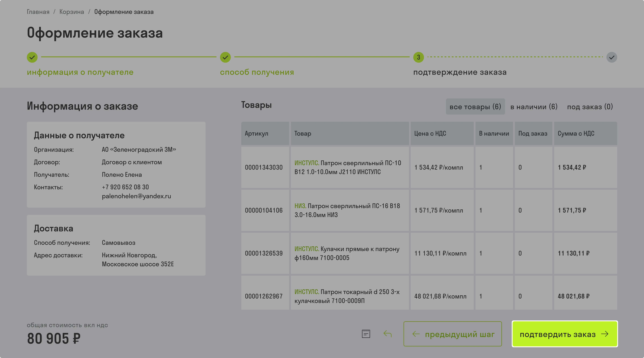Open ИНСТУЛС Кулачки прямые к патрону product
The image size is (644, 358).
(x=347, y=253)
